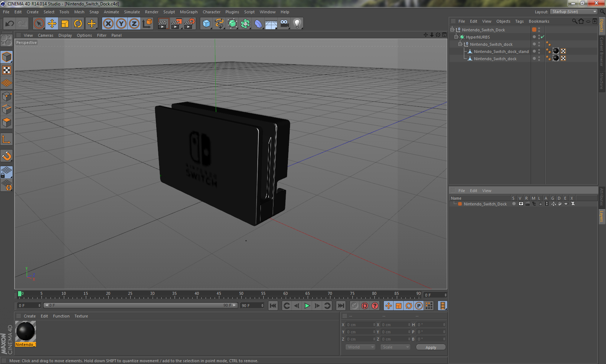Click Make Editable icon in left palette
Image resolution: width=606 pixels, height=364 pixels.
(x=6, y=40)
